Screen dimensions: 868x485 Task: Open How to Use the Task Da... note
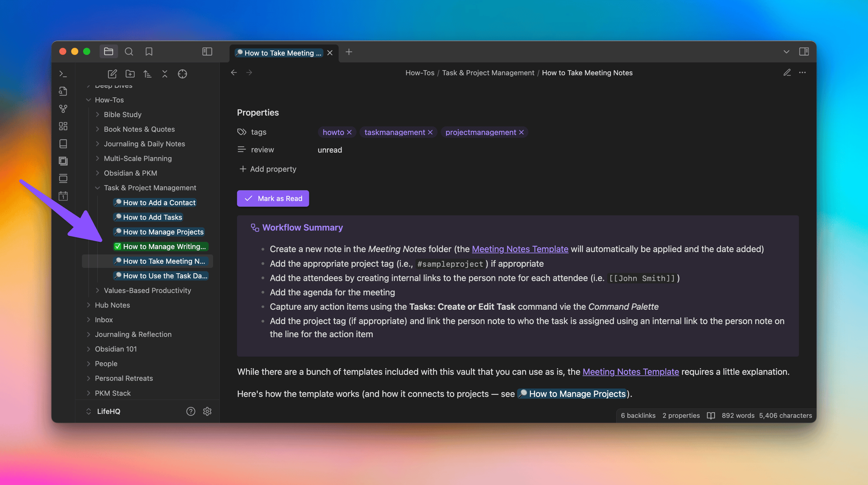161,276
